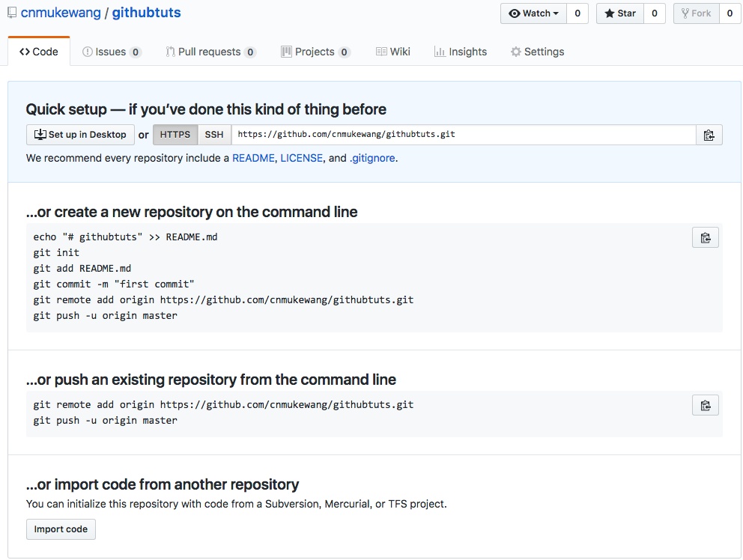Click the Fork button
This screenshot has height=560, width=743.
[x=696, y=13]
